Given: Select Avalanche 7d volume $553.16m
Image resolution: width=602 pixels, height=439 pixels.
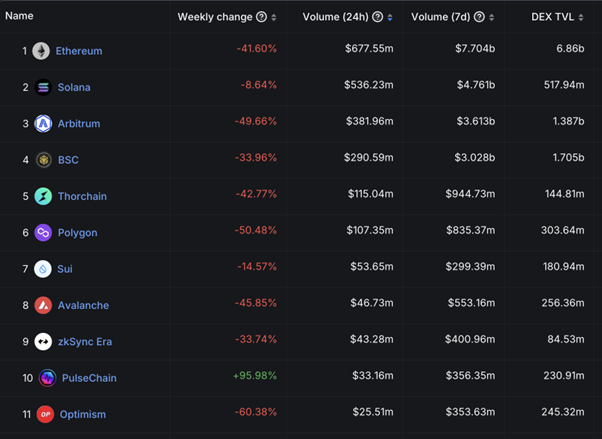Looking at the screenshot, I should click(x=471, y=303).
